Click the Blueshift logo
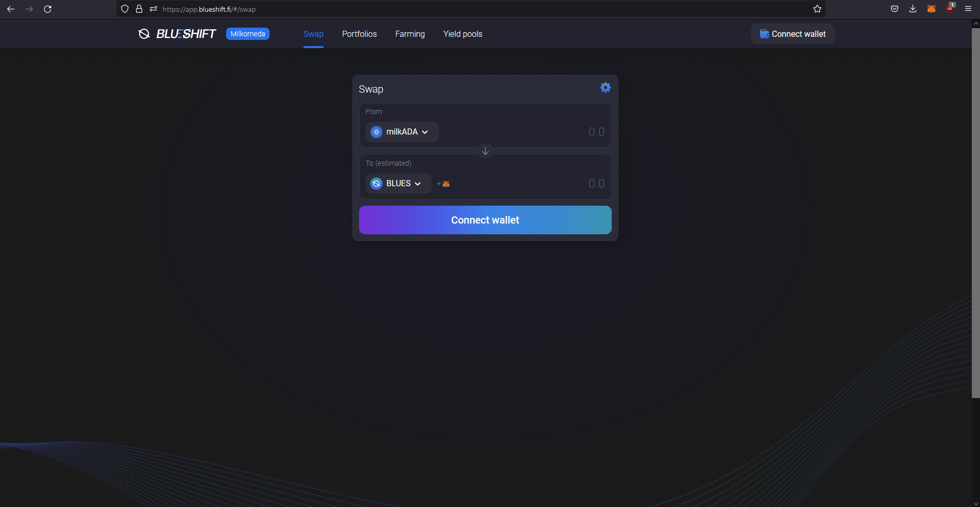This screenshot has width=980, height=507. pos(177,34)
